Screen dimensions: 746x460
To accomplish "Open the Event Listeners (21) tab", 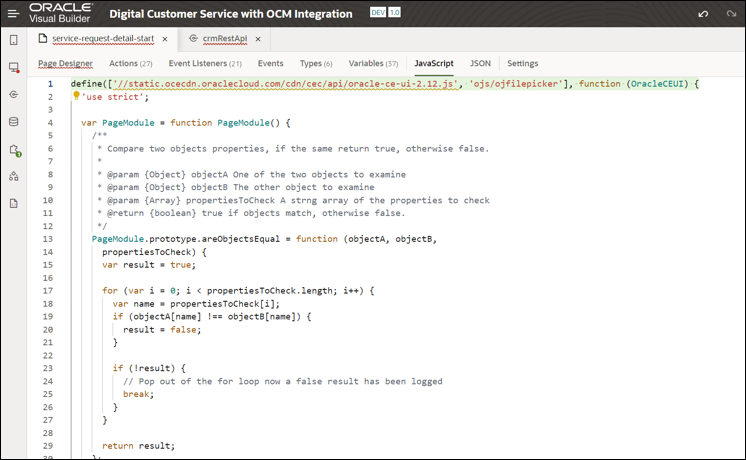I will coord(205,63).
